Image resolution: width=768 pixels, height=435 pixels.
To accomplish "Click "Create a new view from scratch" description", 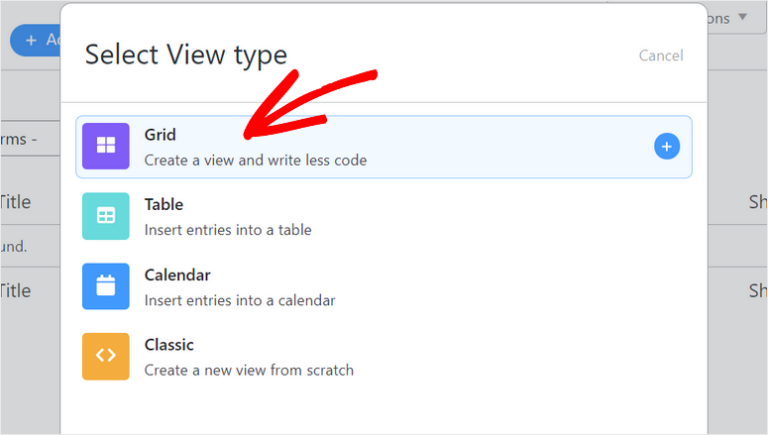I will pyautogui.click(x=249, y=370).
